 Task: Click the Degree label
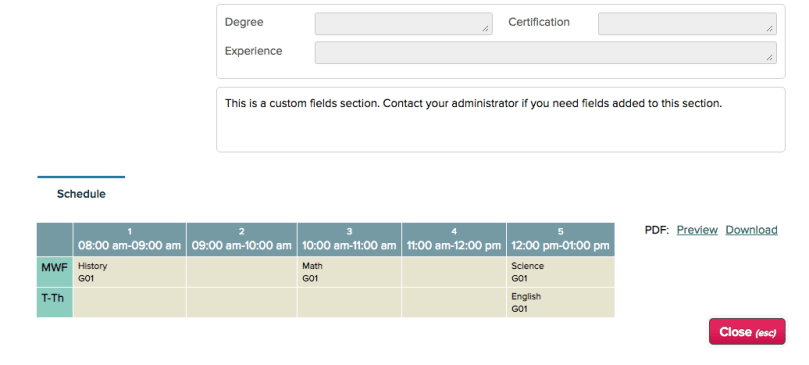pyautogui.click(x=244, y=22)
